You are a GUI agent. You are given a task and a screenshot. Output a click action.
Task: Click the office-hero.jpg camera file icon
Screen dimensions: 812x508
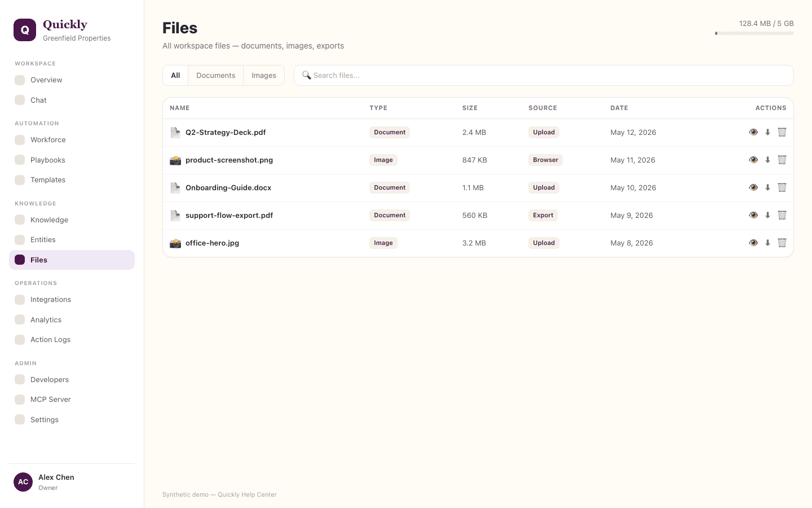[x=175, y=243]
